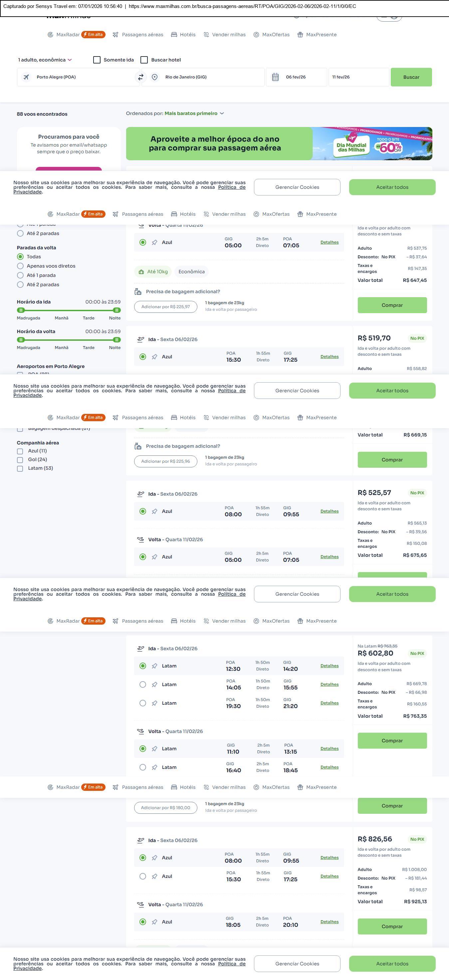
Task: Enable the Gol airline filter checkbox
Action: pyautogui.click(x=20, y=459)
